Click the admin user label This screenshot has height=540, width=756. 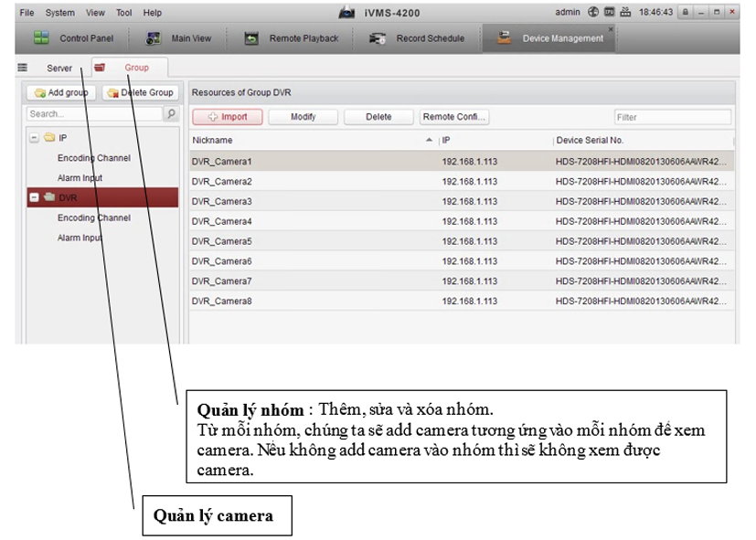coord(568,12)
